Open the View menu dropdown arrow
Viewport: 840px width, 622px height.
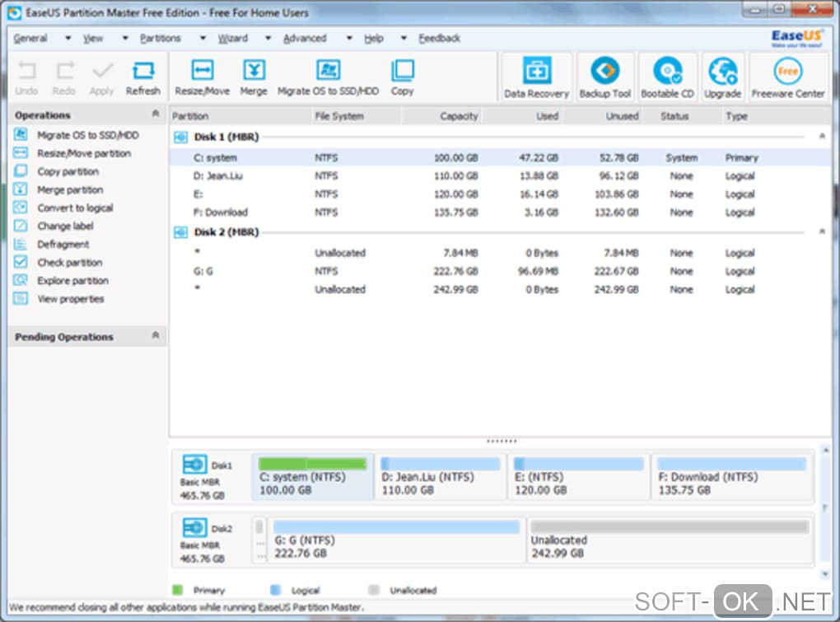[125, 38]
